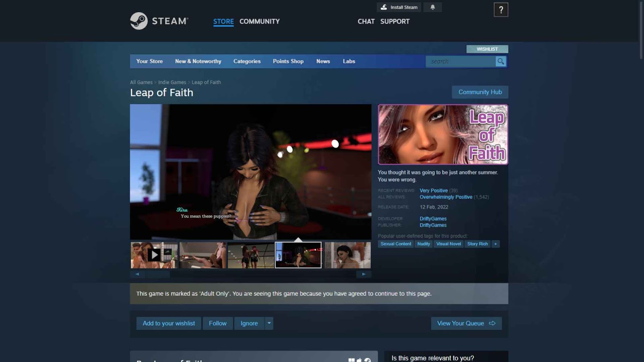
Task: Select the Nudity tag
Action: pos(424,244)
